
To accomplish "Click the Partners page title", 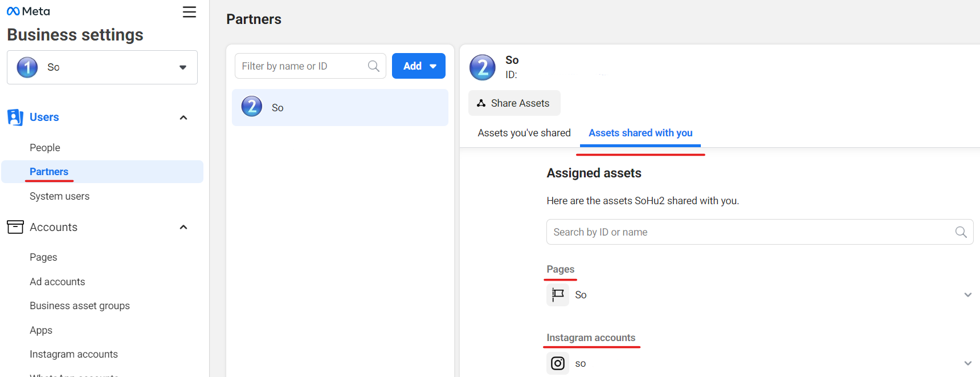I will click(x=254, y=19).
